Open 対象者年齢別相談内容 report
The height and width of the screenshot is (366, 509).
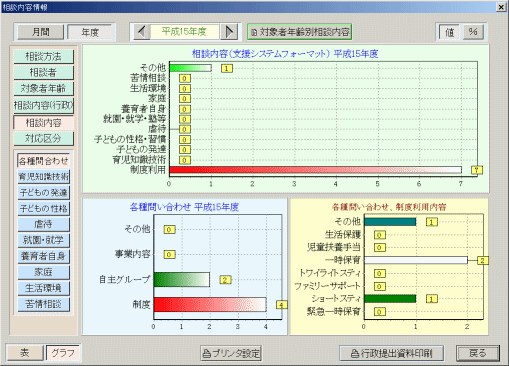click(x=300, y=32)
